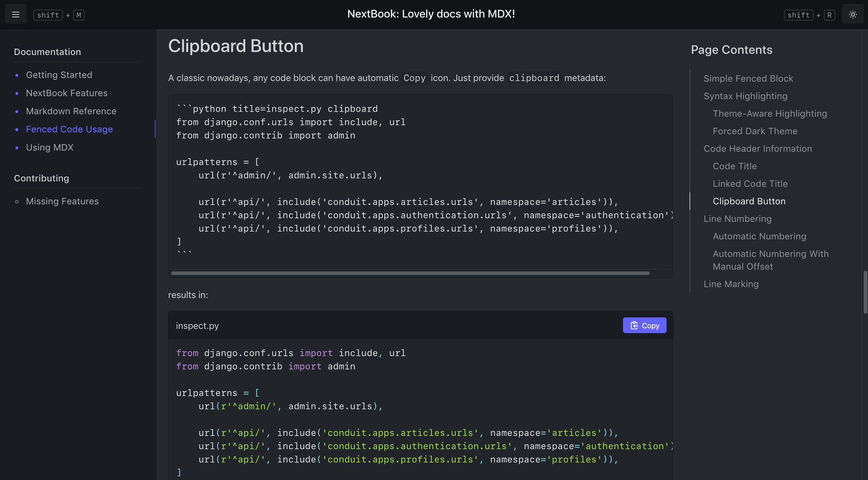Click the NextBook title in the header
868x480 pixels.
[431, 14]
